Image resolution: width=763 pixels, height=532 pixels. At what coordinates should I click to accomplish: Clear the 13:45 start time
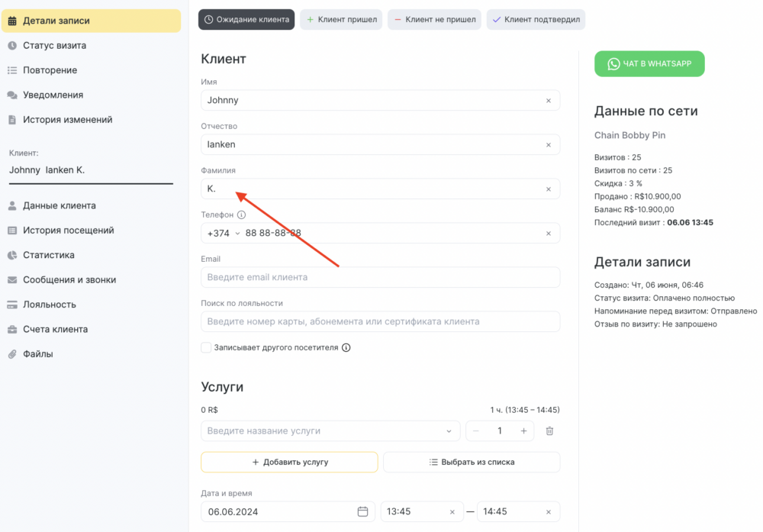pyautogui.click(x=452, y=512)
